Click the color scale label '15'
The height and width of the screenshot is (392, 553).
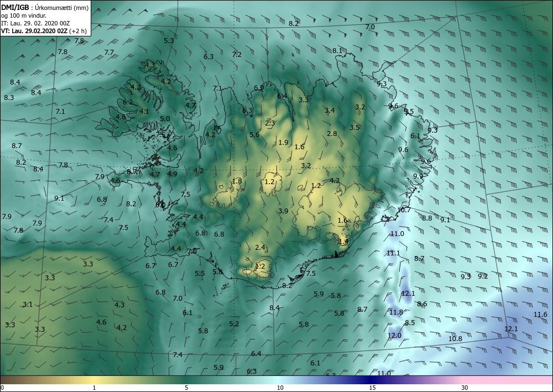pyautogui.click(x=372, y=388)
